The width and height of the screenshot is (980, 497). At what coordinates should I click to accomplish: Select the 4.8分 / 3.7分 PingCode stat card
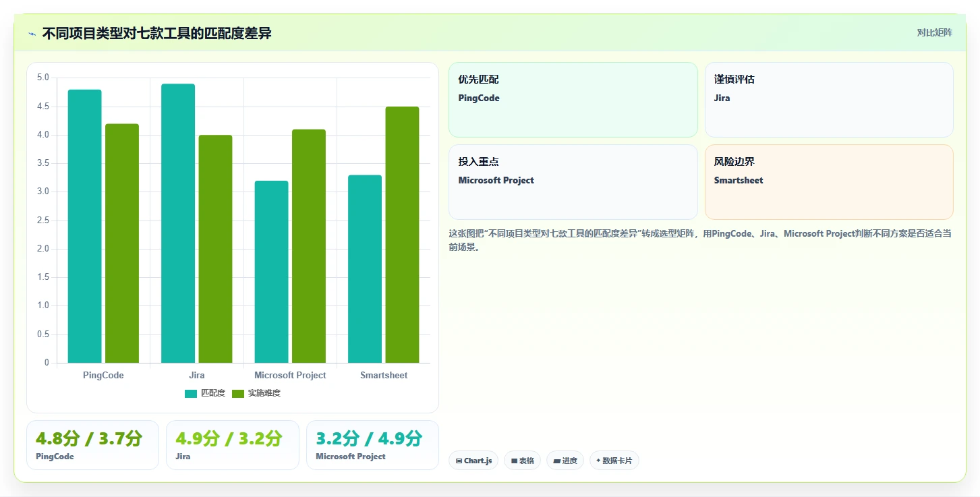click(x=92, y=445)
